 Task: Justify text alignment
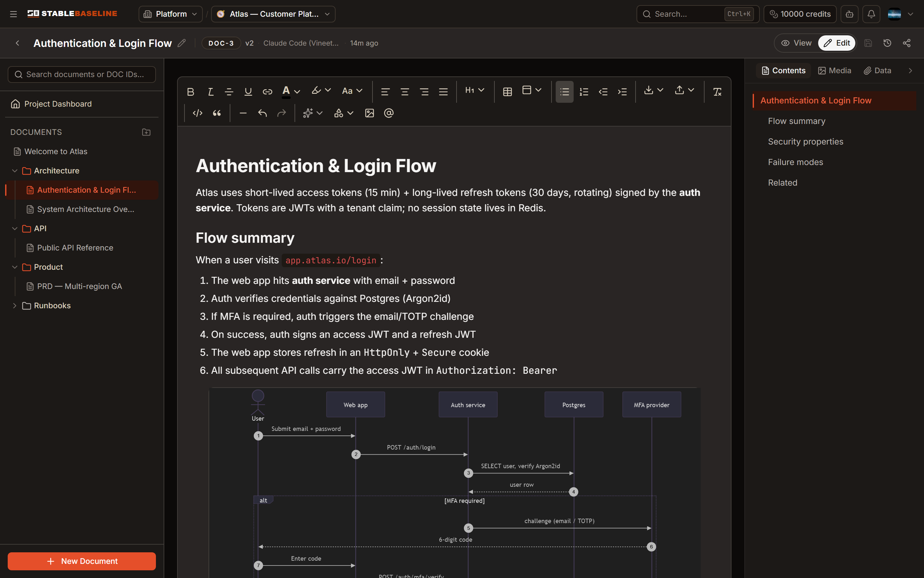(443, 92)
